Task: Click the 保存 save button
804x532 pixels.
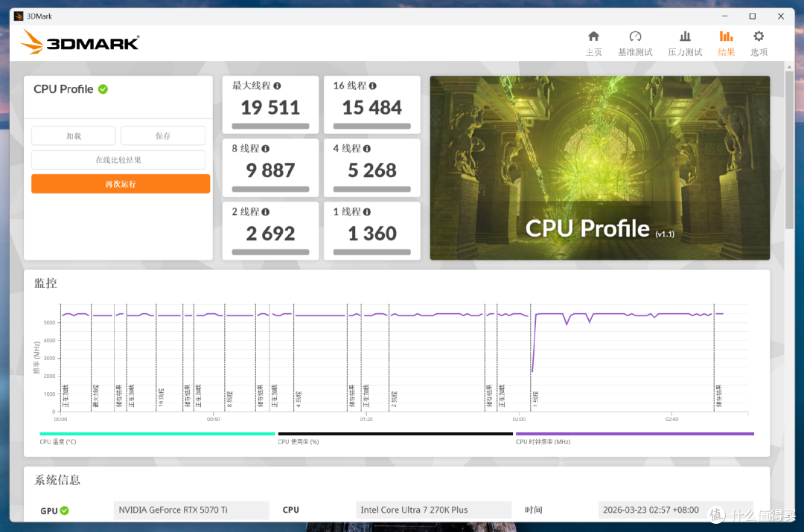Action: (x=163, y=136)
